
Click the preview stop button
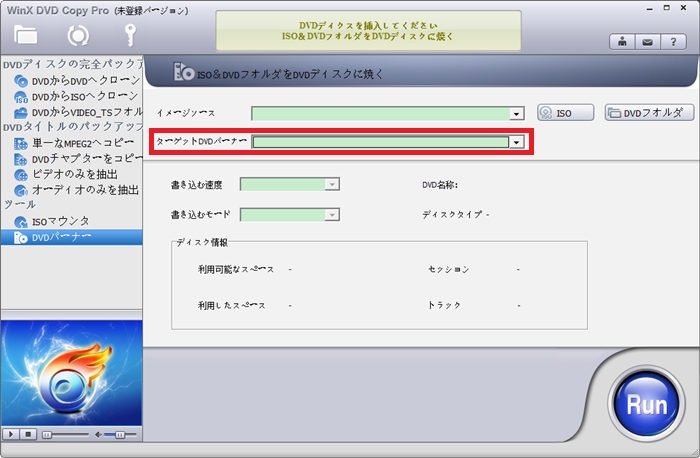[x=28, y=434]
